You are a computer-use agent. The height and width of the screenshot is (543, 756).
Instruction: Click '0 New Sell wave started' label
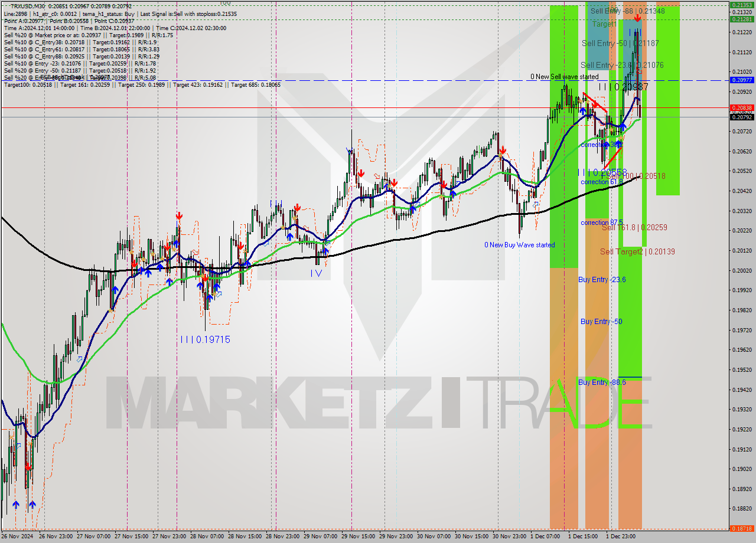point(564,77)
